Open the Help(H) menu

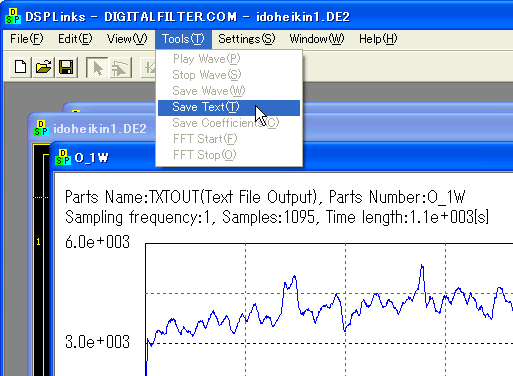378,39
